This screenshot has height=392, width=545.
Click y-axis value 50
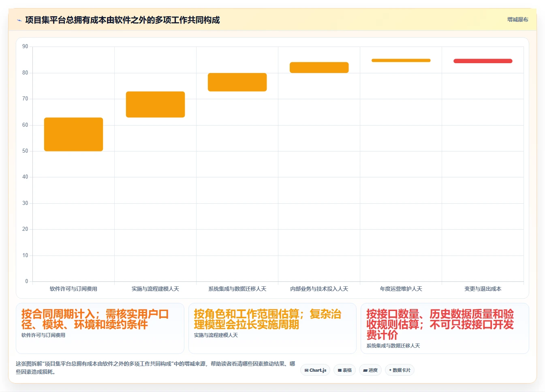(25, 151)
